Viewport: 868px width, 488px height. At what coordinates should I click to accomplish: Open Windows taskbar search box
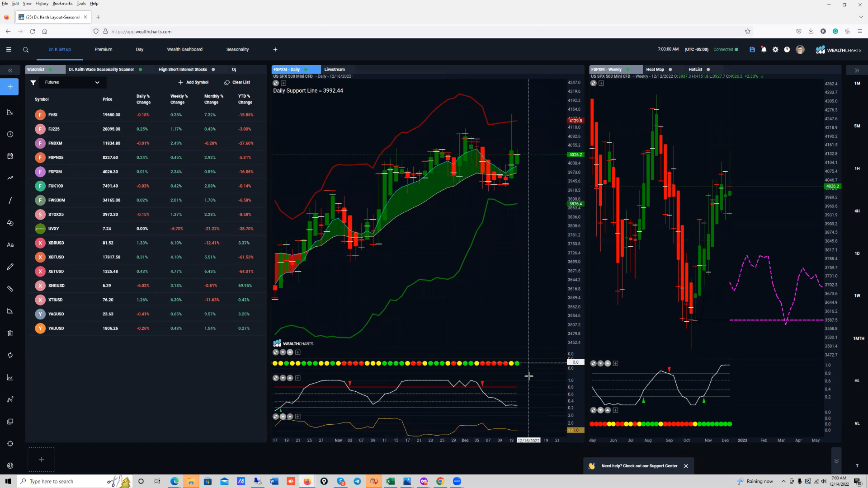tap(63, 481)
